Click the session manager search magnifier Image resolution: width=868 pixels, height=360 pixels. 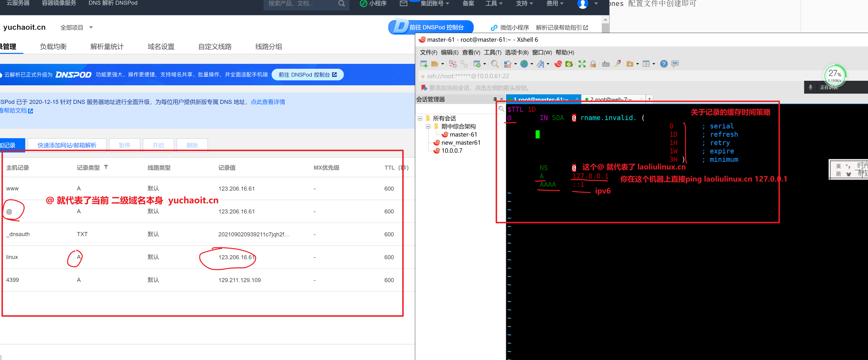click(501, 109)
